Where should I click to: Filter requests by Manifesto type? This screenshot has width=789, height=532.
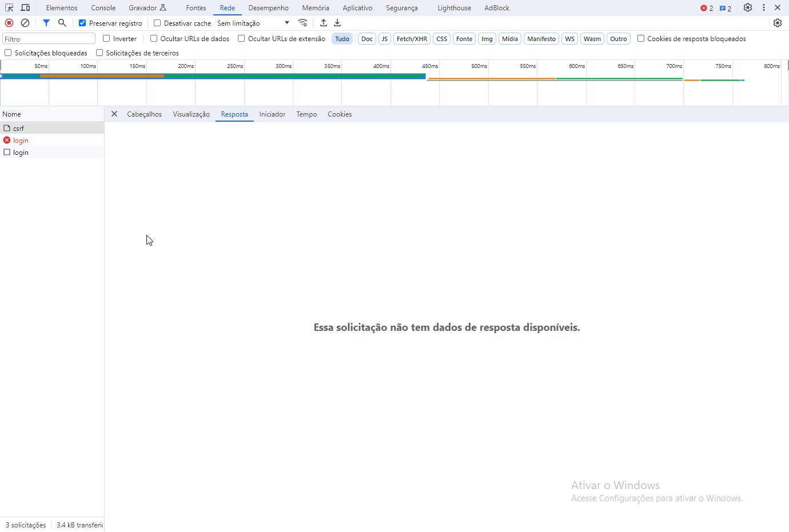tap(541, 39)
